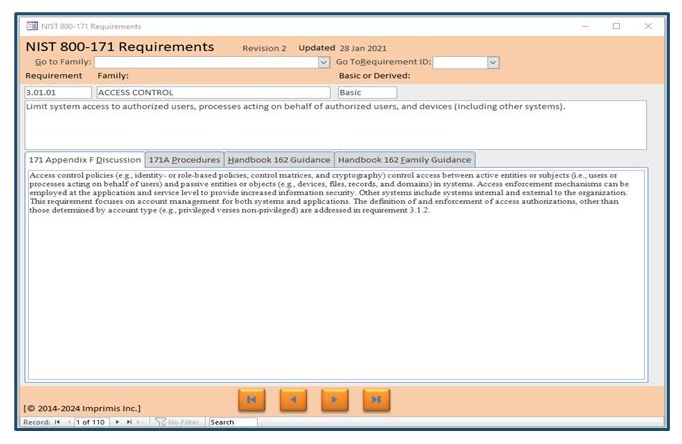Click the Revision 2 label
The height and width of the screenshot is (444, 682).
(x=264, y=48)
